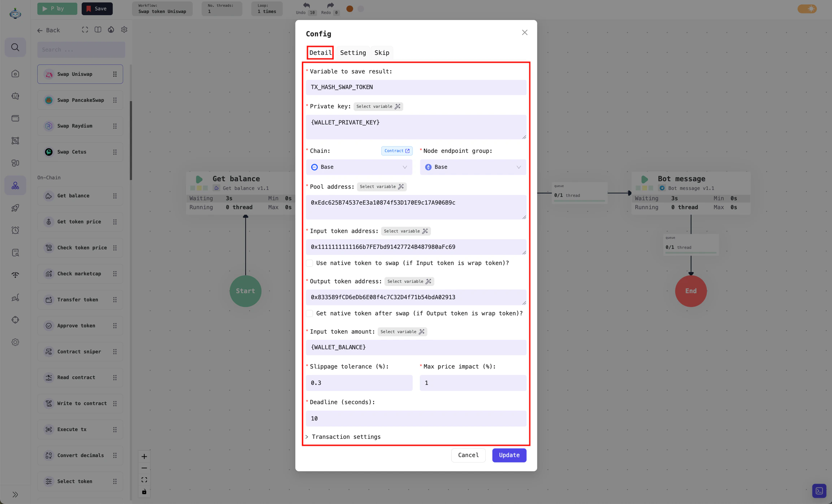Click the Slippage tolerance input field
The image size is (832, 504).
359,383
